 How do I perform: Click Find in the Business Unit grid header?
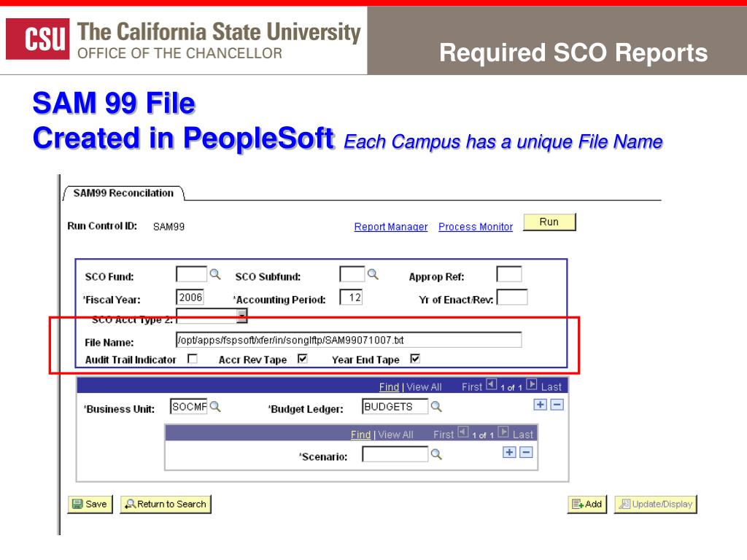(389, 386)
